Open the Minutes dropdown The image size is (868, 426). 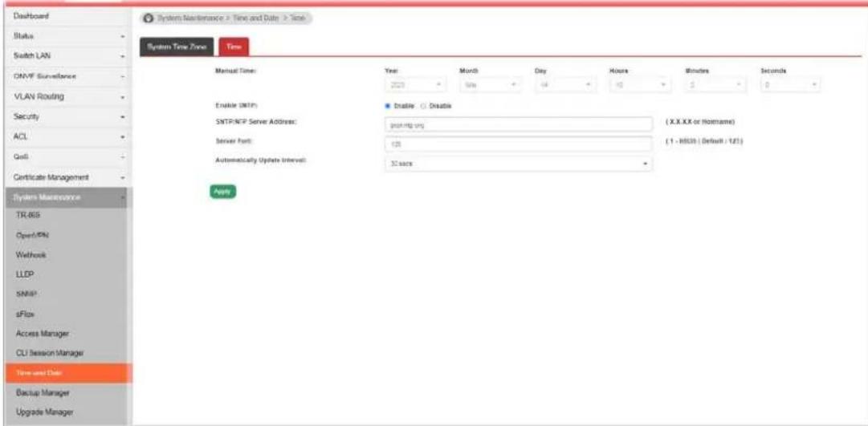coord(717,87)
